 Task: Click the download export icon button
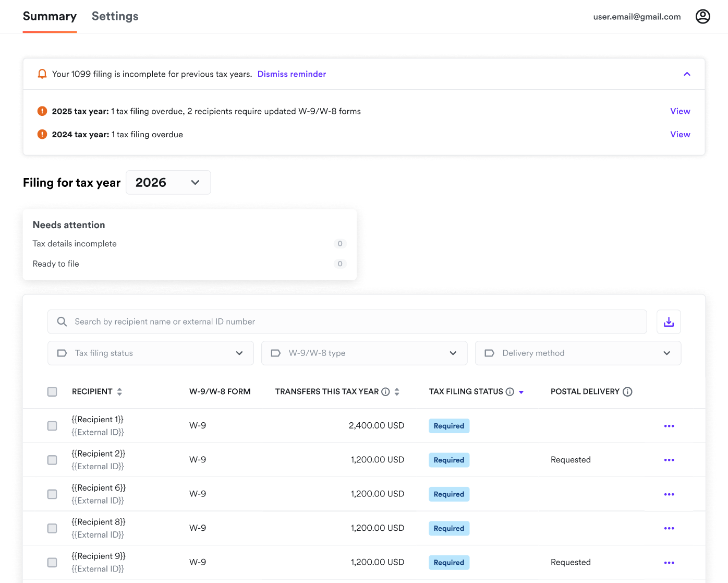tap(669, 322)
